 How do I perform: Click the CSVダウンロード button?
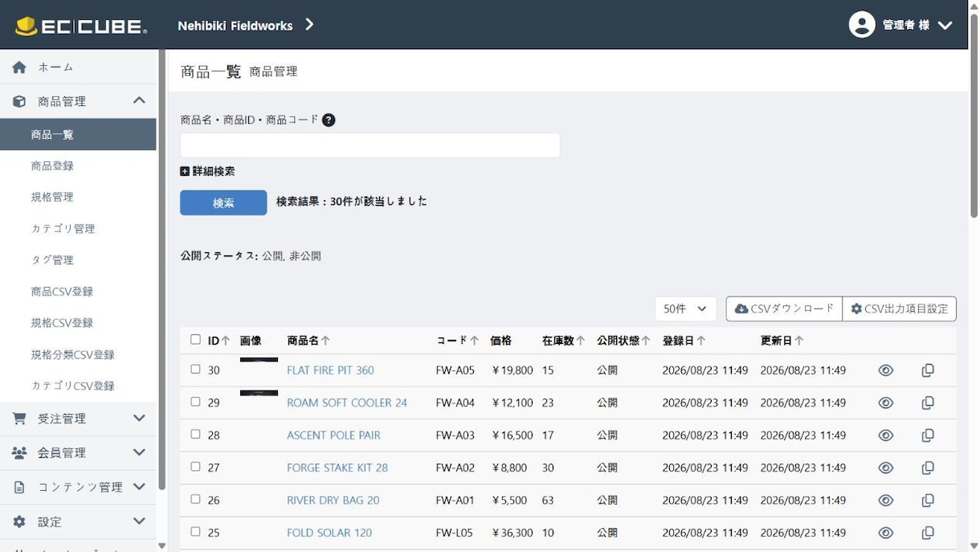[x=784, y=309]
